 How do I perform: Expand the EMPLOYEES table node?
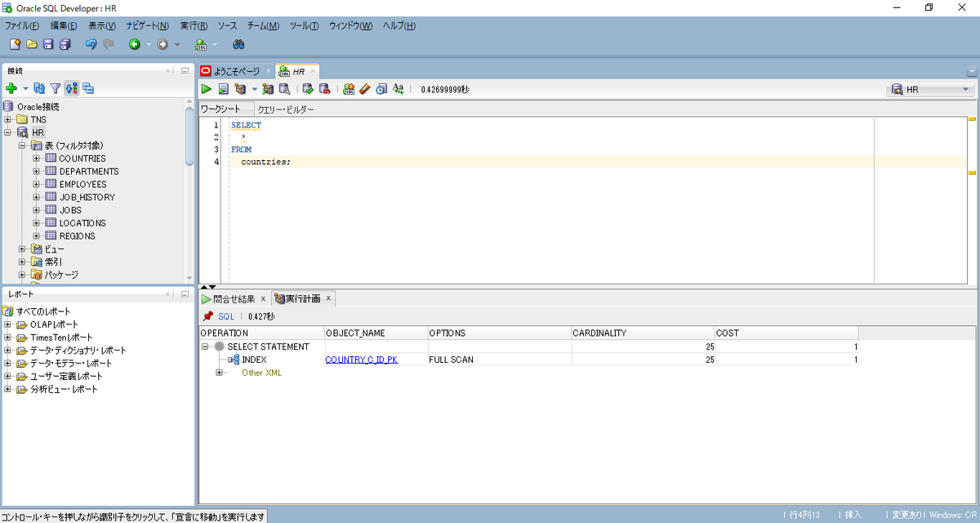(x=37, y=185)
